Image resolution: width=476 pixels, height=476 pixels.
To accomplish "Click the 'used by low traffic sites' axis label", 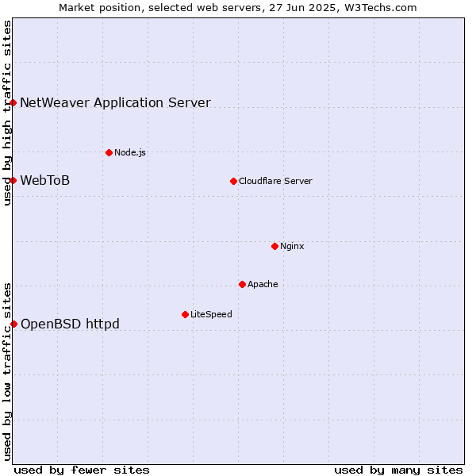I will pos(6,372).
